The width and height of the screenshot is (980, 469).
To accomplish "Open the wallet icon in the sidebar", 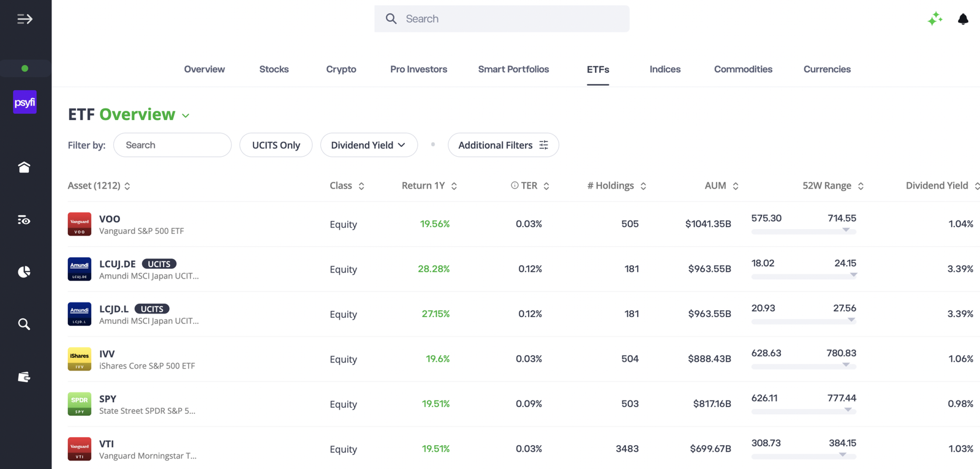I will coord(24,377).
